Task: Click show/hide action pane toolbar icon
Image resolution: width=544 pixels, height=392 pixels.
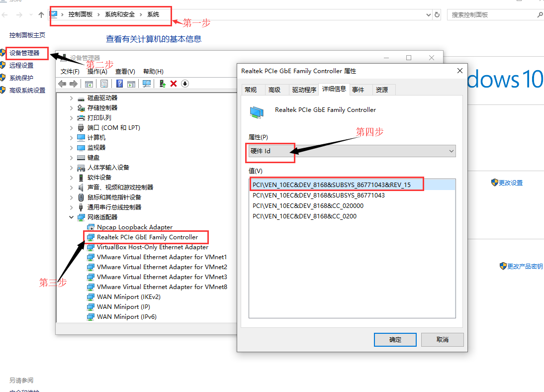Action: [x=131, y=84]
